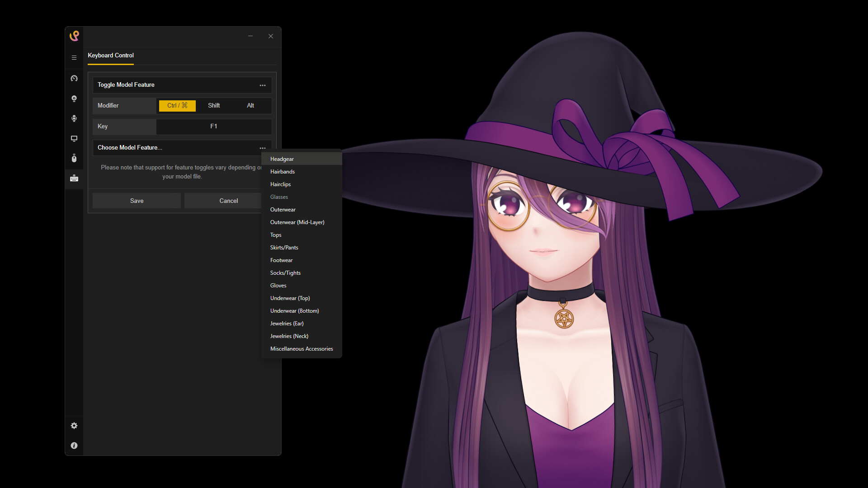Select the keyboard control icon in sidebar

point(74,178)
